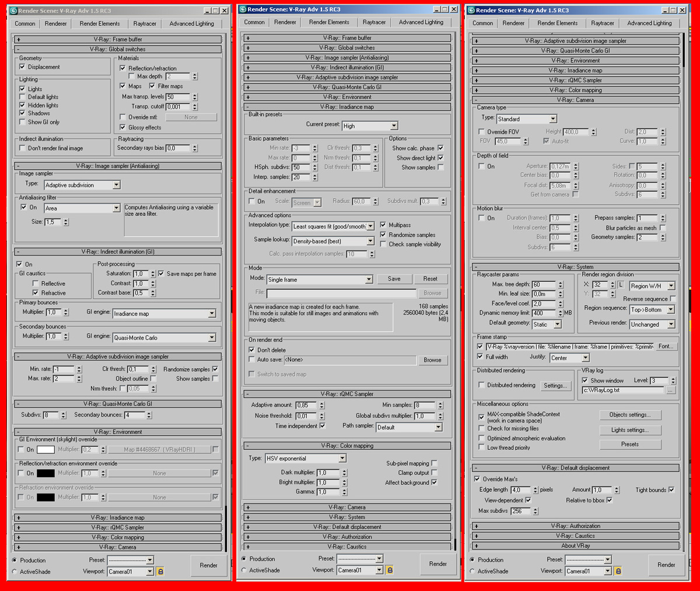Viewport: 700px width, 591px height.
Task: Click Map #4468667 (VRayHDRI) map button
Action: [x=159, y=450]
